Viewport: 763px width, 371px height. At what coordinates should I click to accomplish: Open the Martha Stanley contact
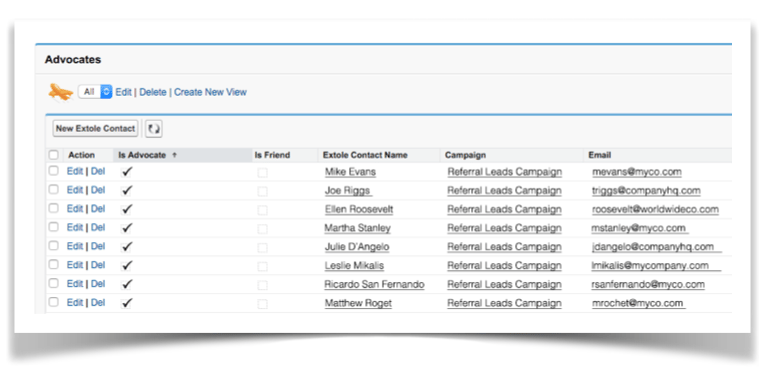click(x=358, y=228)
